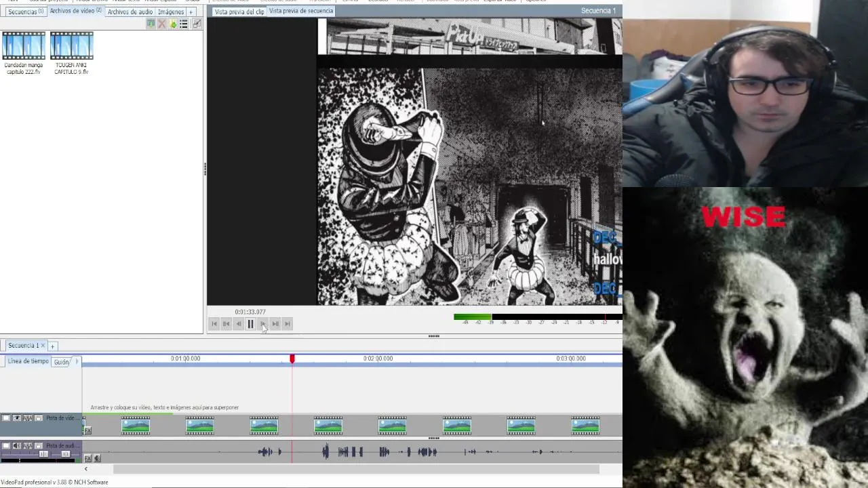
Task: Switch to Línea de tiempo view
Action: click(x=28, y=361)
